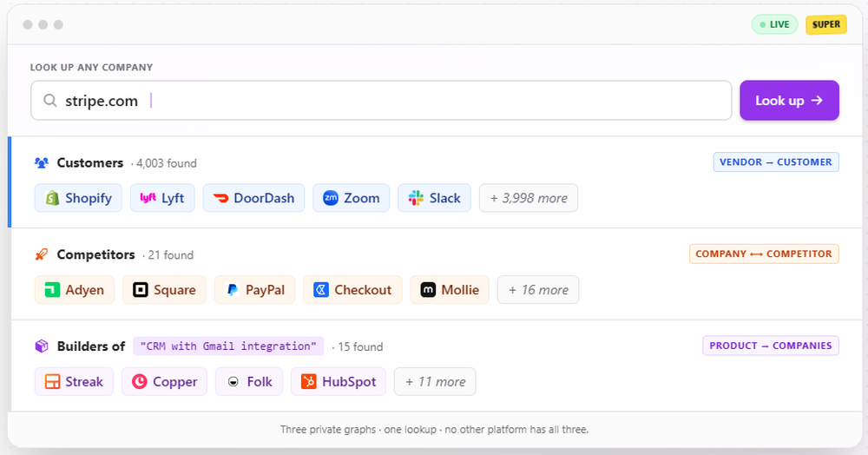Viewport: 868px width, 455px height.
Task: Focus the company search input field
Action: 381,100
